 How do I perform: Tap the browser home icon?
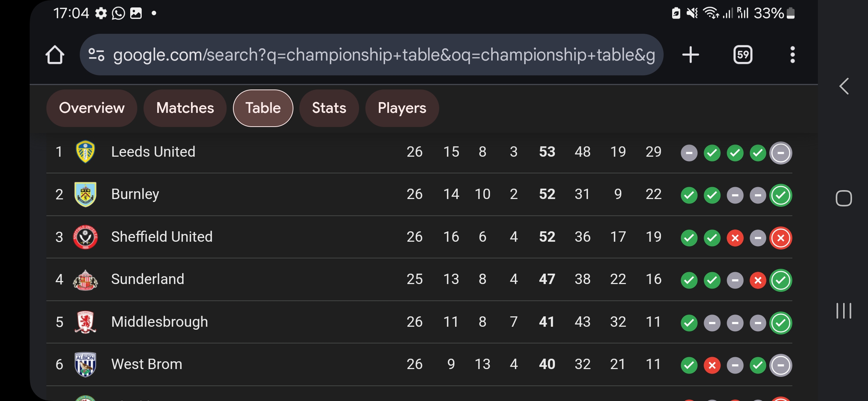(x=55, y=55)
